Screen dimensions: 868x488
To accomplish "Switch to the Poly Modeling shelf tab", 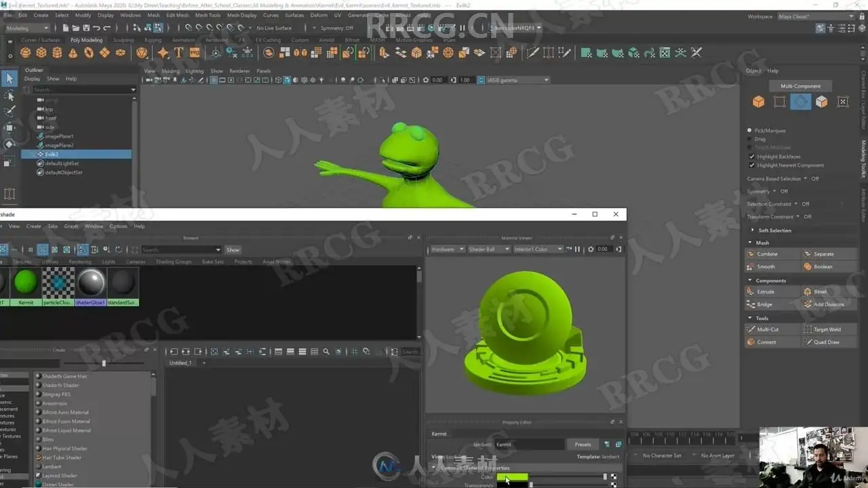I will point(86,40).
